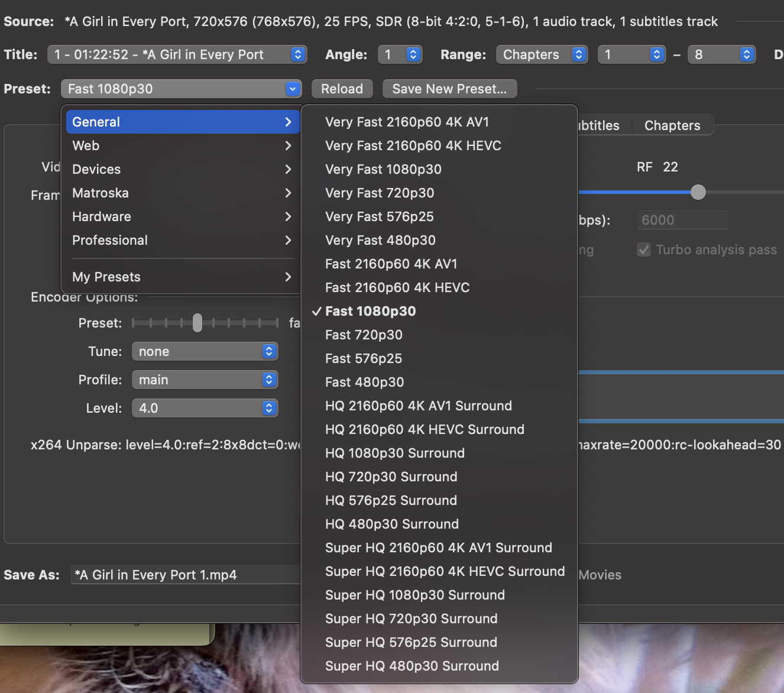784x693 pixels.
Task: Click the average bitrate 6000 field
Action: [682, 220]
